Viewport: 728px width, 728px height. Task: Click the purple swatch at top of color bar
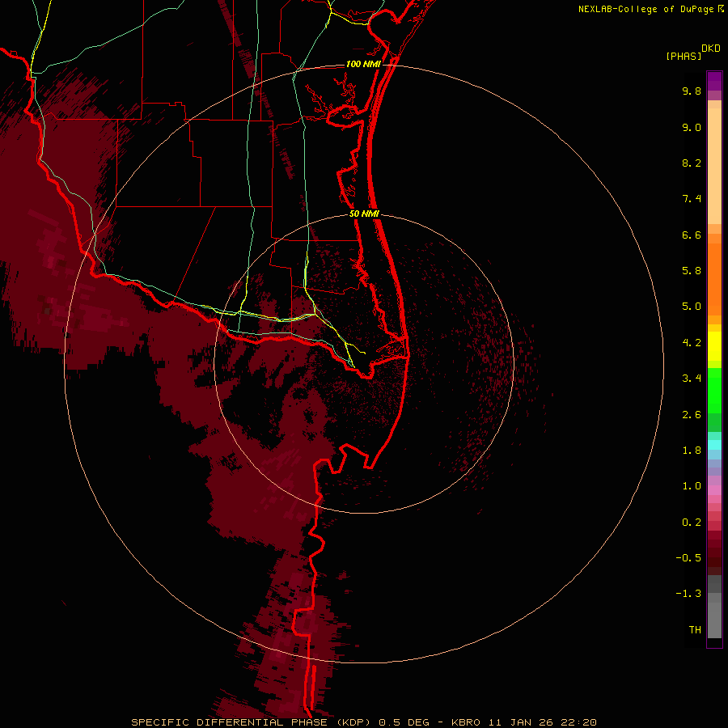point(714,81)
